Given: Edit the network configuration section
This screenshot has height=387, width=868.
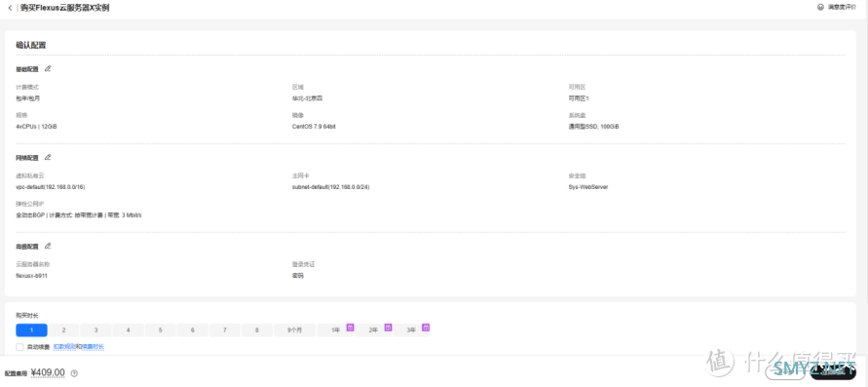Looking at the screenshot, I should [48, 157].
